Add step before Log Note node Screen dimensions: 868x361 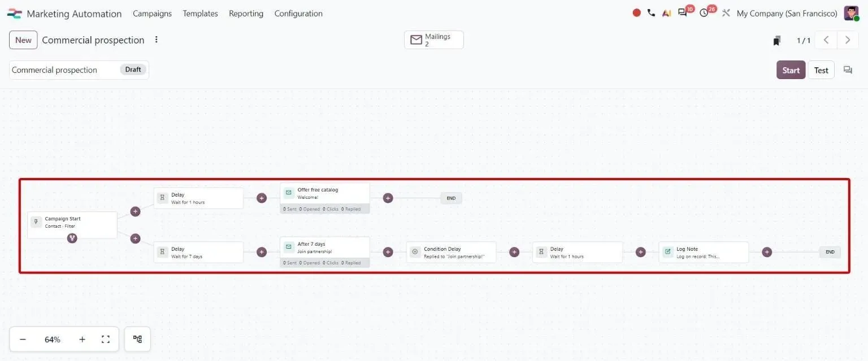640,252
